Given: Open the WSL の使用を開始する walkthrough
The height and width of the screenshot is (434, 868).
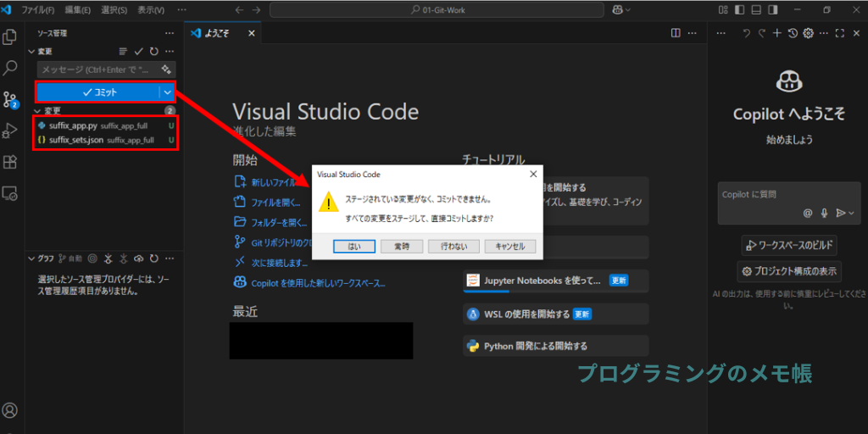Looking at the screenshot, I should coord(556,314).
